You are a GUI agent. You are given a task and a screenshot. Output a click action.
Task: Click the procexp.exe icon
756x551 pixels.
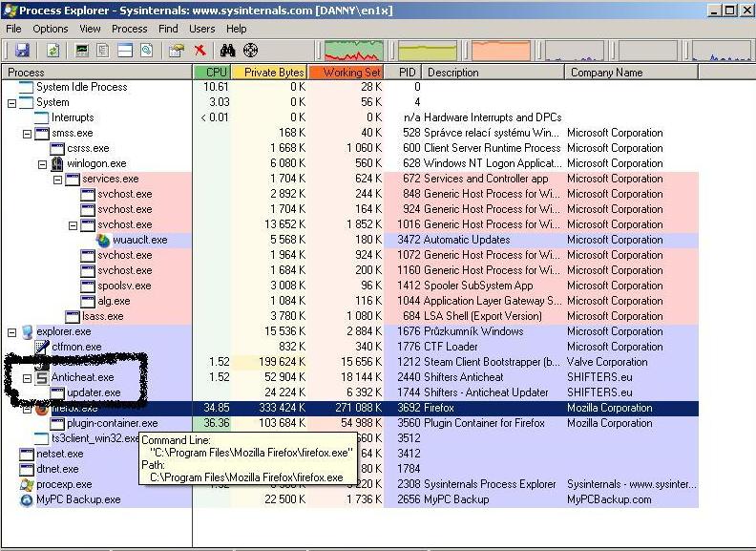pos(27,484)
